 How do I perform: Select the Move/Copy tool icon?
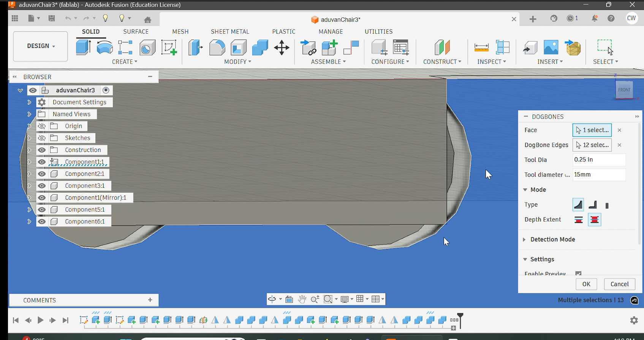point(282,48)
